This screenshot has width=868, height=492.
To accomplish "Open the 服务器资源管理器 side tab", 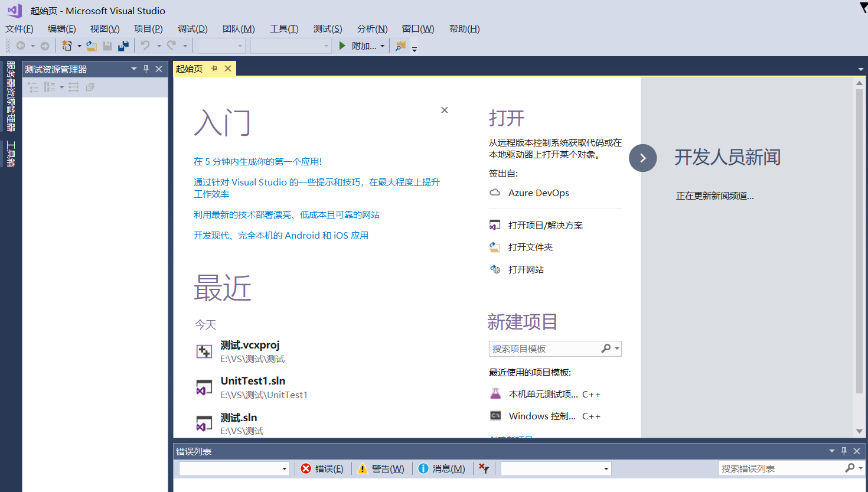I will (x=11, y=96).
